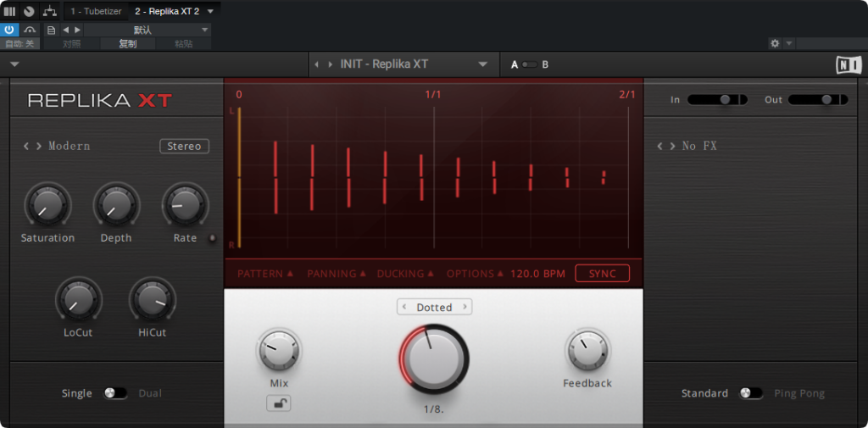This screenshot has height=428, width=868.
Task: Open the plugin main menu triangle
Action: pos(15,64)
